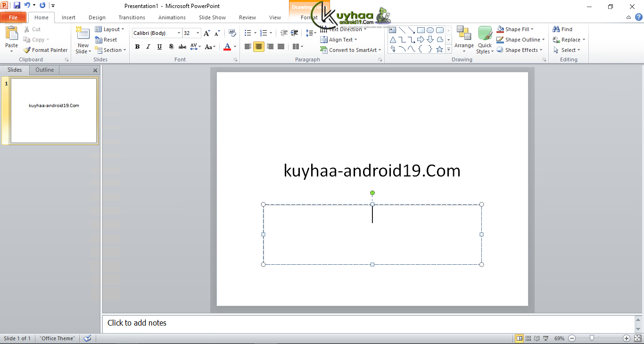Click the zoom slider handle
The image size is (644, 344).
coord(592,338)
